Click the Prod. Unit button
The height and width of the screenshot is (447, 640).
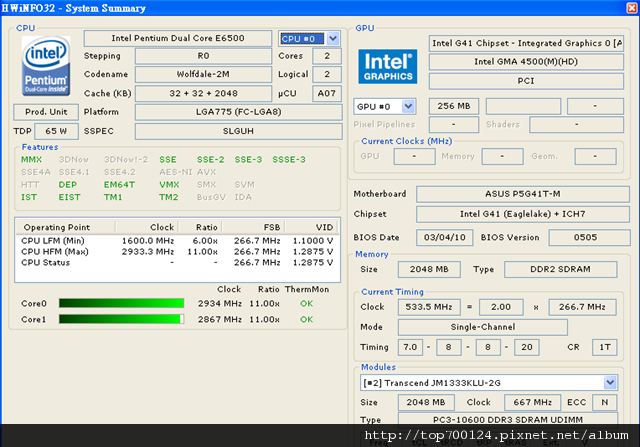tap(46, 112)
